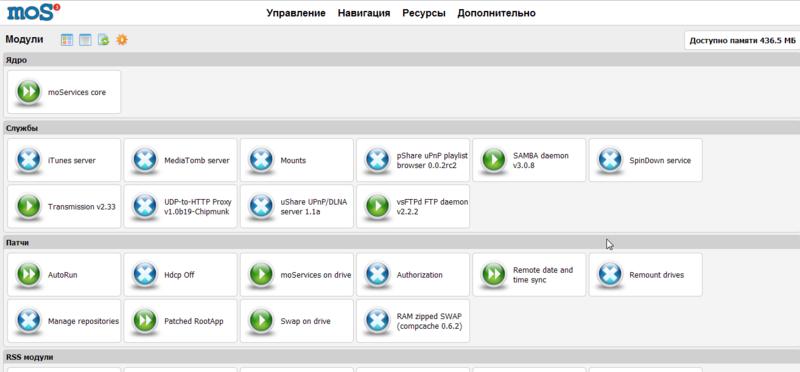Toggle the Remount drives status icon

coord(610,275)
